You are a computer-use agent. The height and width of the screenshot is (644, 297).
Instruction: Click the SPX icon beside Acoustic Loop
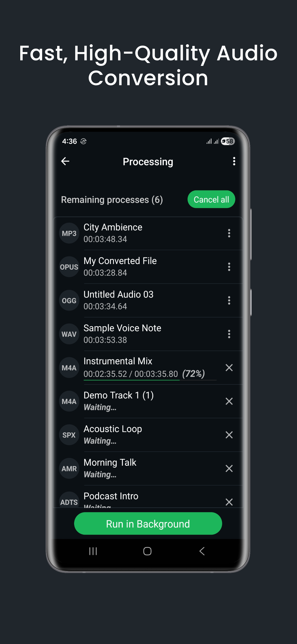point(69,434)
